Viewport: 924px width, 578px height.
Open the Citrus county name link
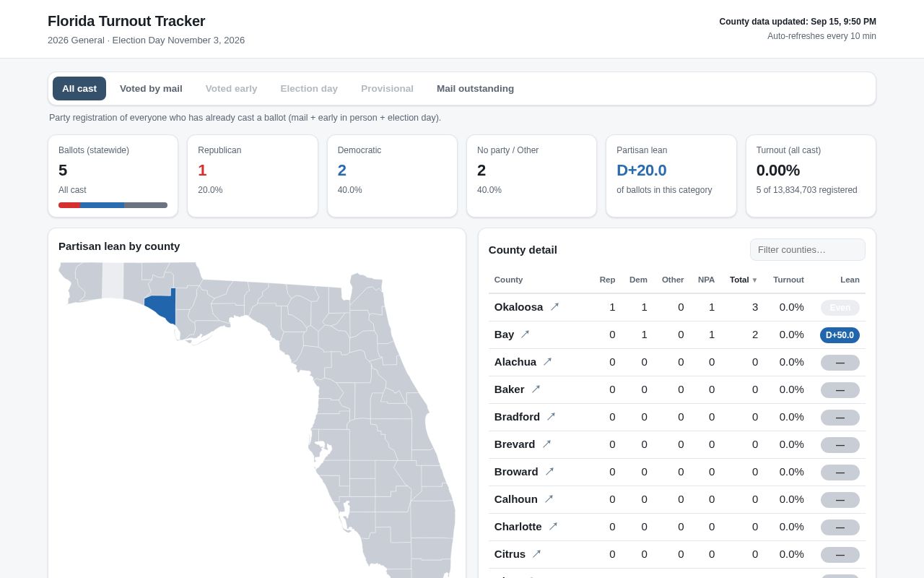coord(510,554)
